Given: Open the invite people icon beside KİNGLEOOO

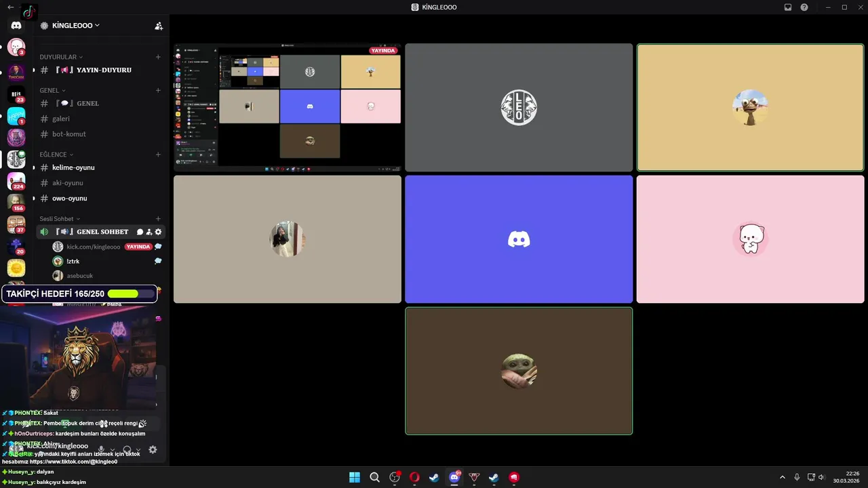Looking at the screenshot, I should (159, 26).
